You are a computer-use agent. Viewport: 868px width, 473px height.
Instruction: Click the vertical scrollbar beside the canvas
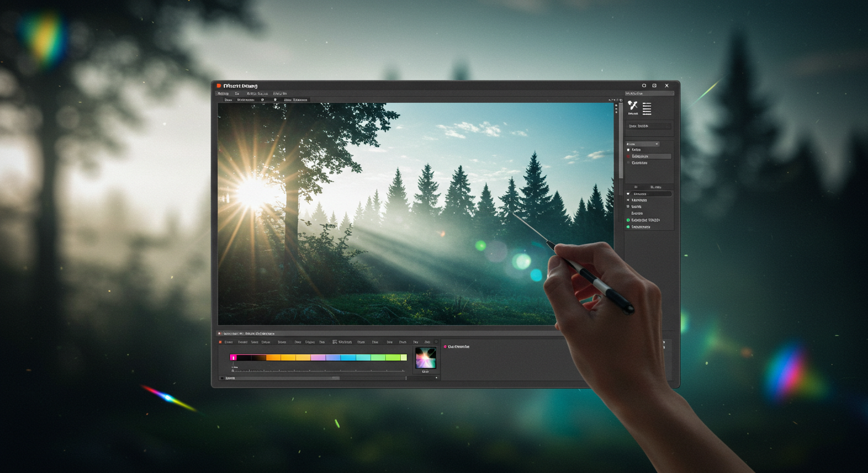click(x=621, y=142)
